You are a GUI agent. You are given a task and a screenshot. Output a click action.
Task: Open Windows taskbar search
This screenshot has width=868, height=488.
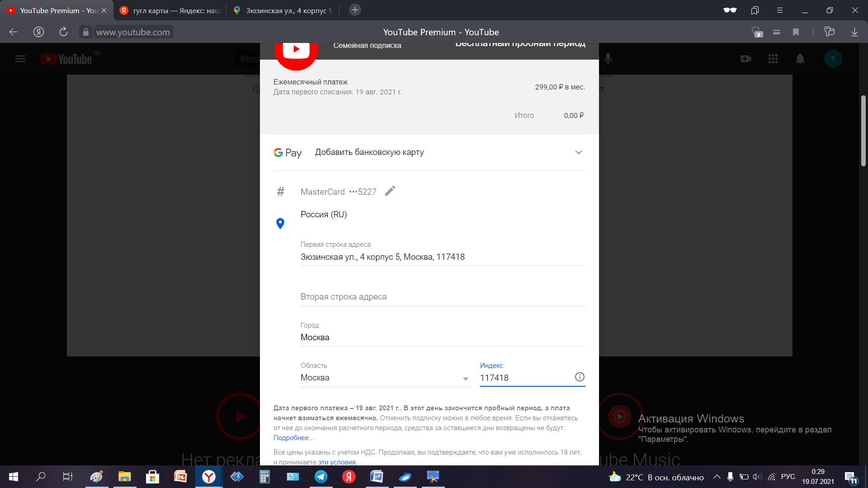pyautogui.click(x=41, y=477)
